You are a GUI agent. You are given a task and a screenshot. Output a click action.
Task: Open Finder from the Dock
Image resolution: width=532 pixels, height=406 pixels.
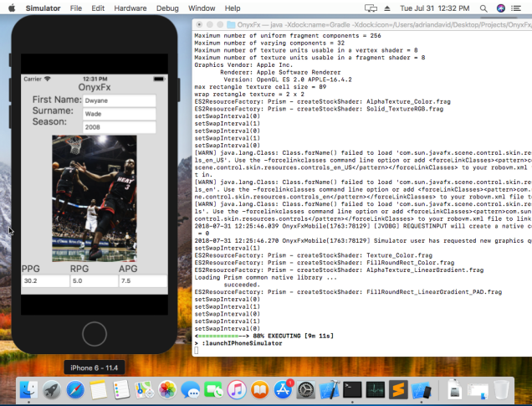(28, 390)
